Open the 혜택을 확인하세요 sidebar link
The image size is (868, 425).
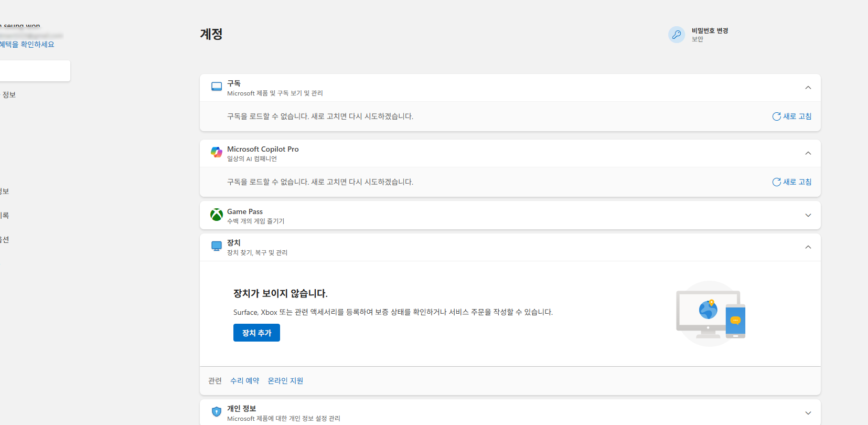(x=27, y=45)
